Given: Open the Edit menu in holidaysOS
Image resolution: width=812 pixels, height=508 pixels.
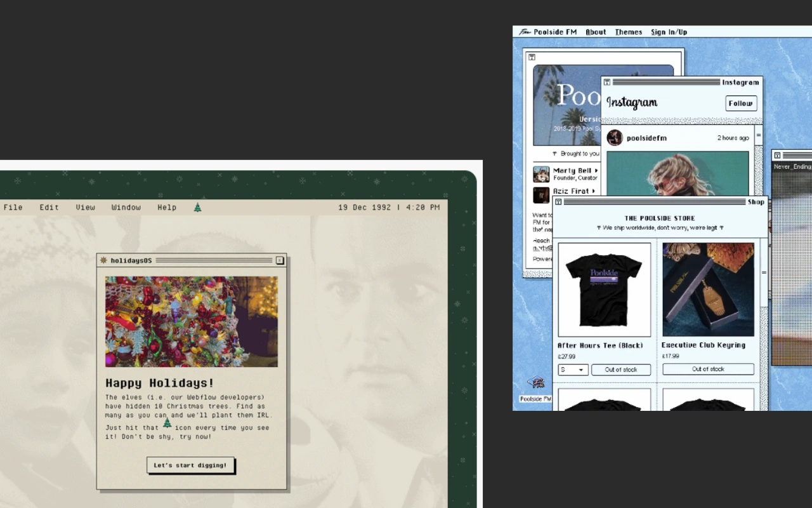Looking at the screenshot, I should click(49, 207).
